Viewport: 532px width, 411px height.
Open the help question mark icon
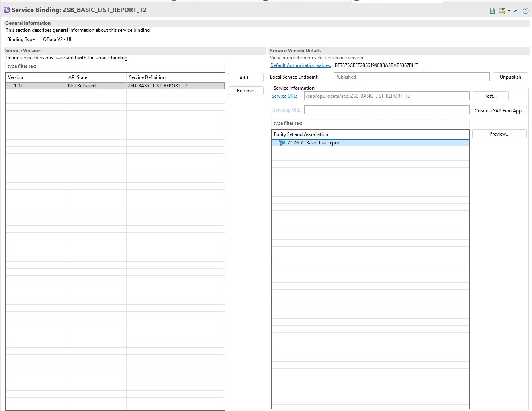click(526, 11)
